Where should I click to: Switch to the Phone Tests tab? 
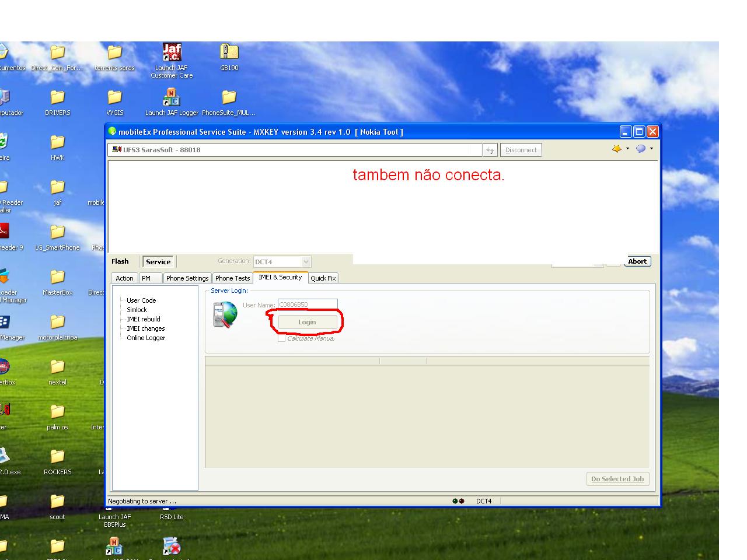(x=232, y=278)
